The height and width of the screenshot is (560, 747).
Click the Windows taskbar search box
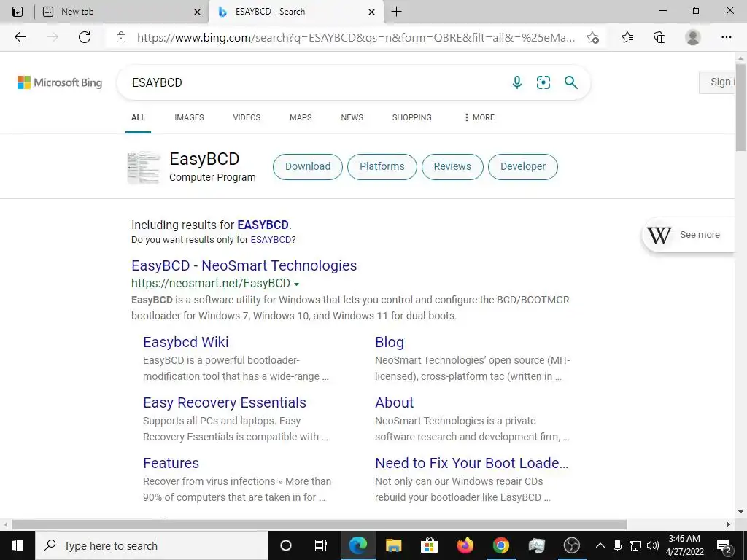(x=151, y=545)
